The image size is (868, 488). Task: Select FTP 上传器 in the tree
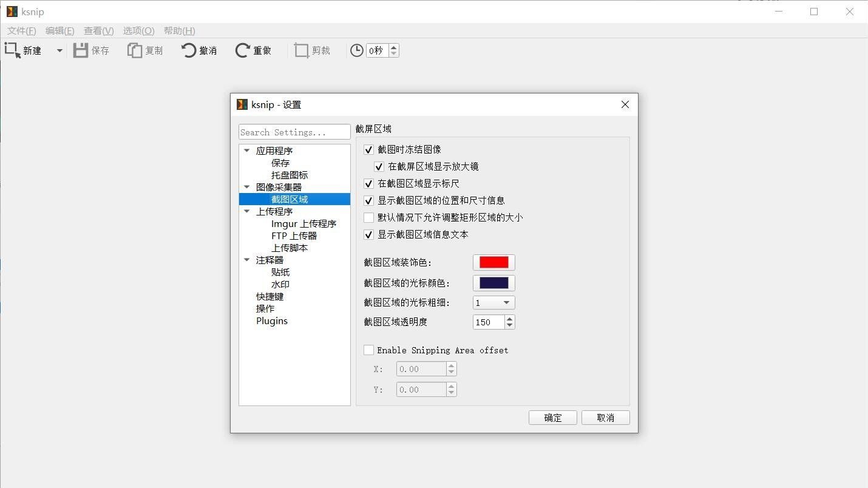click(294, 236)
